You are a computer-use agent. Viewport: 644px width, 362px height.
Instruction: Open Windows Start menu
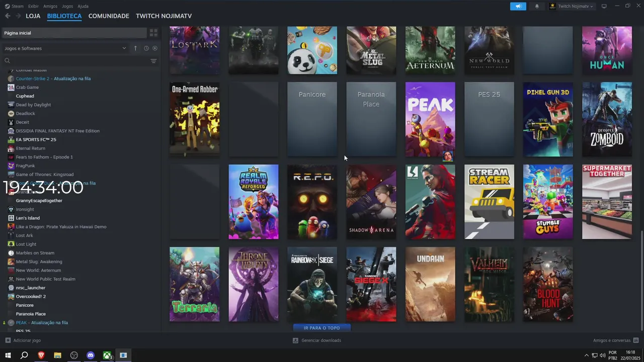coord(8,355)
